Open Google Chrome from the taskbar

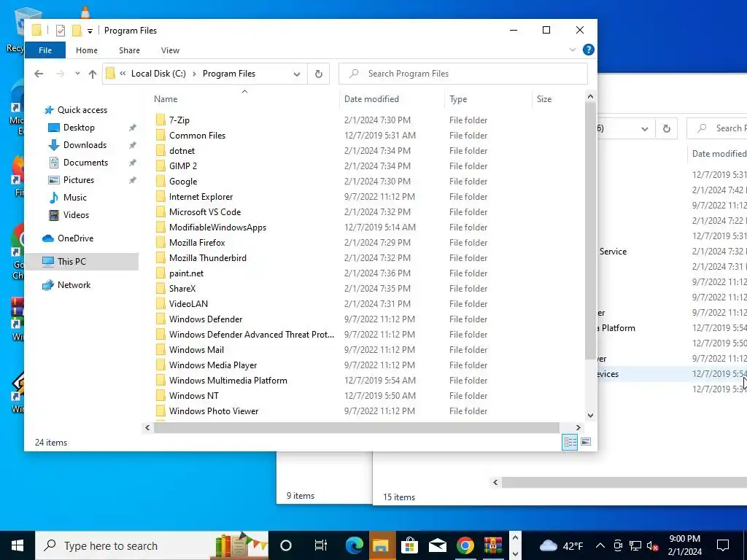pyautogui.click(x=465, y=545)
